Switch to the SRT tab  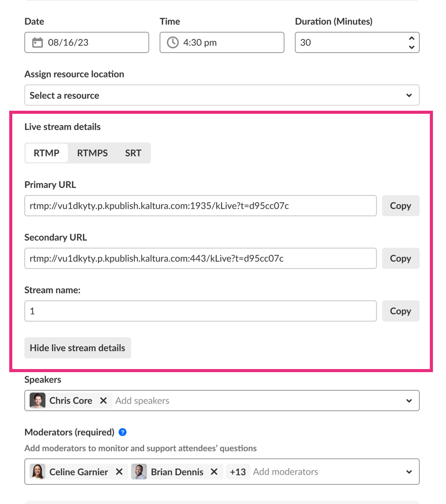(133, 153)
